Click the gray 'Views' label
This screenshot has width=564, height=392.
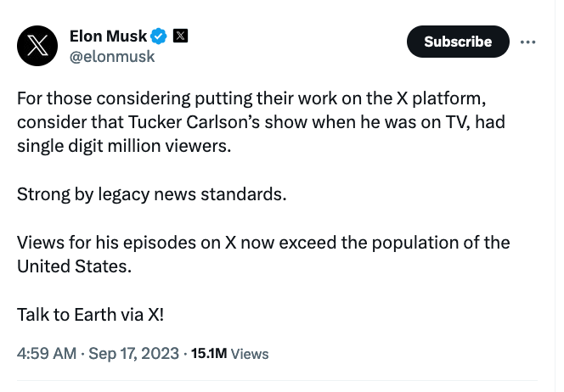(x=250, y=354)
